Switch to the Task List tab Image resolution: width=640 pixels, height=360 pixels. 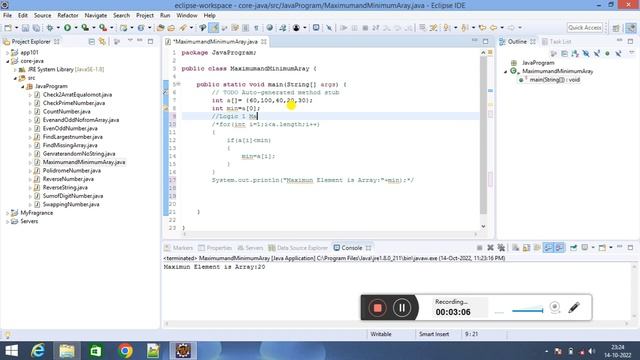(x=556, y=42)
